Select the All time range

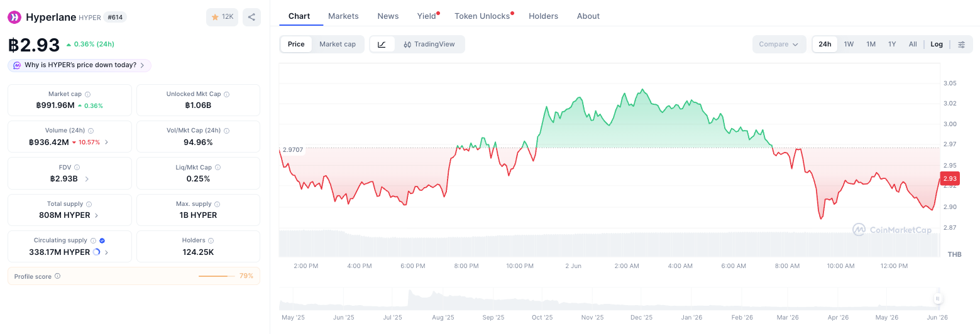pos(913,44)
